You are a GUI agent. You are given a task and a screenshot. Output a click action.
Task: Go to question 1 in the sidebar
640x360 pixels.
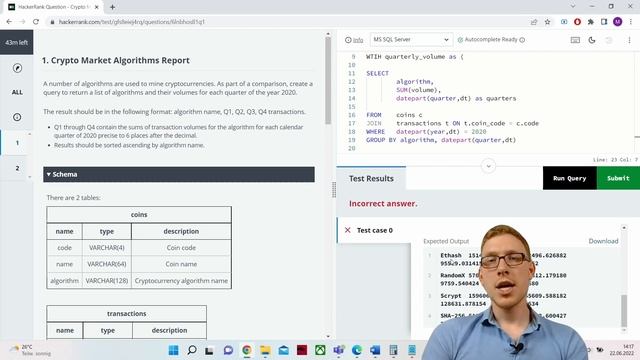coord(17,143)
